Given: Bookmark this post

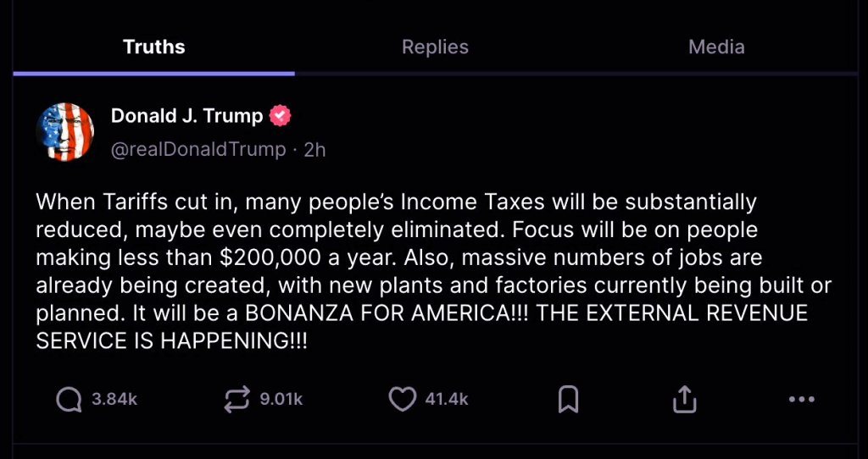Looking at the screenshot, I should [x=568, y=400].
